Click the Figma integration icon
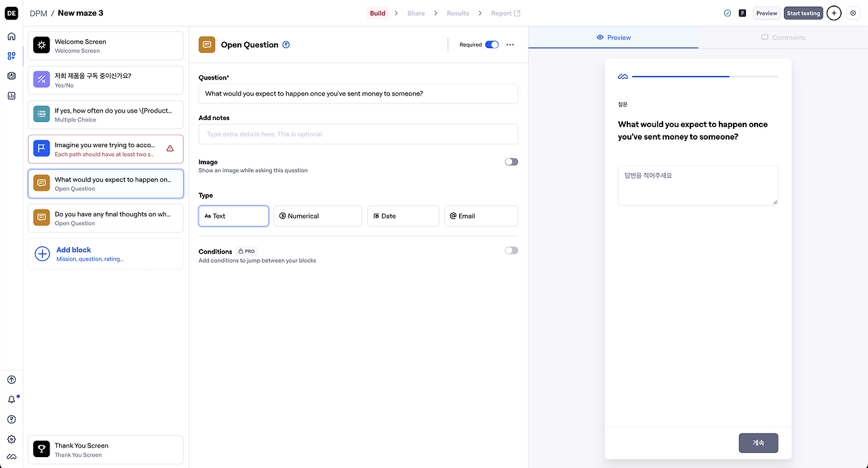 [743, 13]
